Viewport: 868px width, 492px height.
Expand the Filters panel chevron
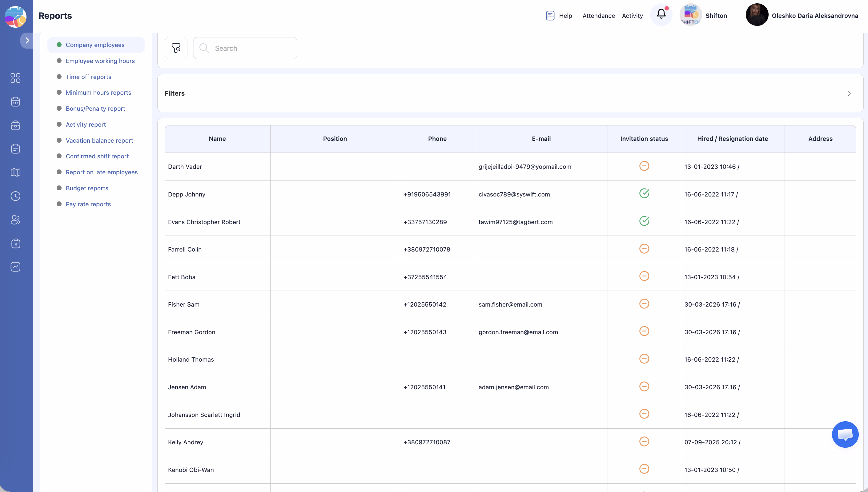(849, 93)
